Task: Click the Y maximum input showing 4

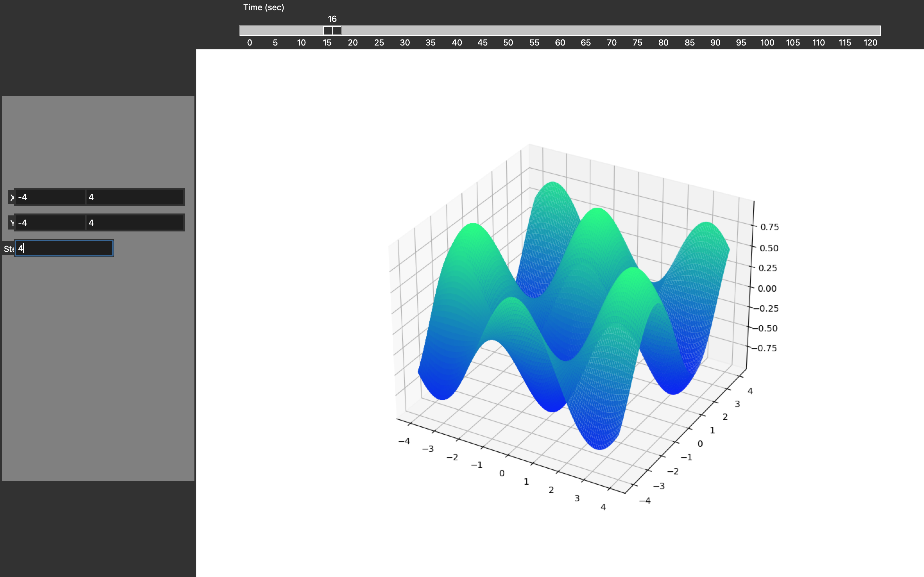Action: point(134,222)
